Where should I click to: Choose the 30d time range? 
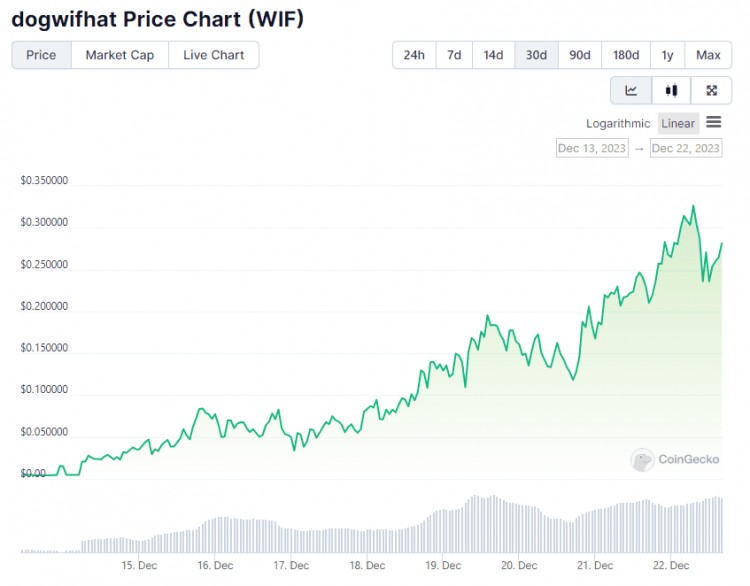pyautogui.click(x=537, y=55)
